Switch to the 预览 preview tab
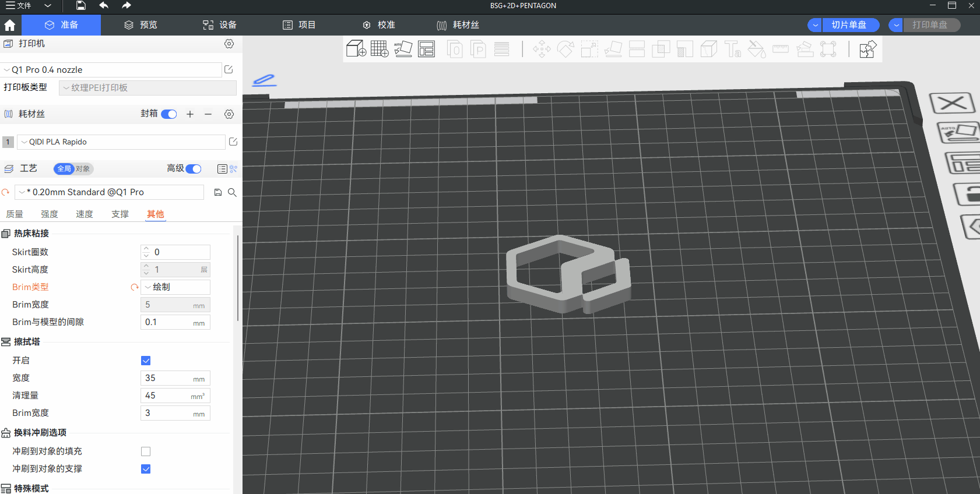The width and height of the screenshot is (980, 494). click(141, 25)
